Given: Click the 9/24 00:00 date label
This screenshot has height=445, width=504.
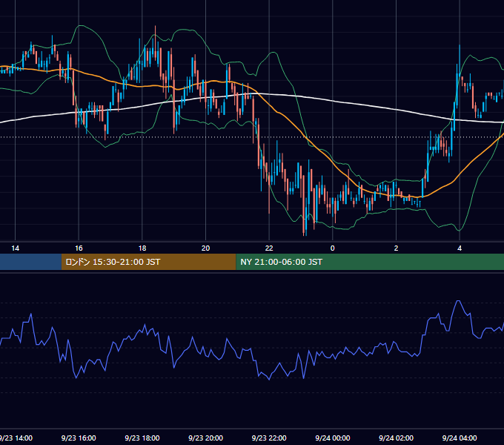Looking at the screenshot, I should point(333,438).
